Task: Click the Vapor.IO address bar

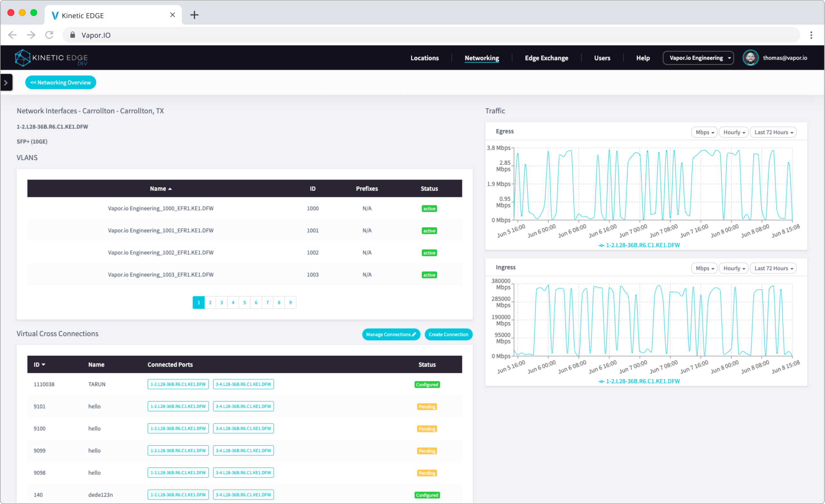Action: click(x=431, y=35)
